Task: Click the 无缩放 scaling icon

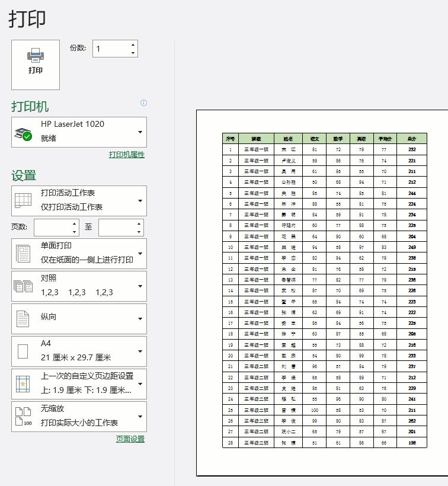Action: click(x=24, y=417)
